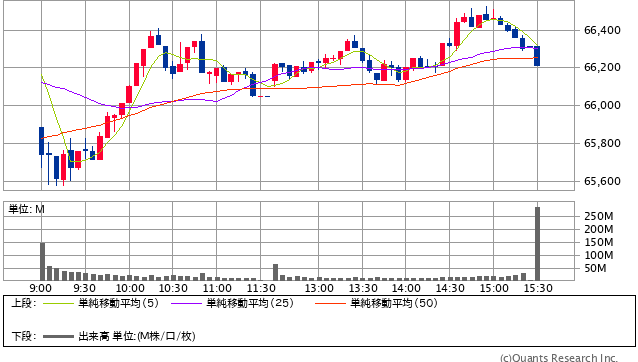Click the 単位: M label in volume chart
The height and width of the screenshot is (362, 638).
[26, 209]
